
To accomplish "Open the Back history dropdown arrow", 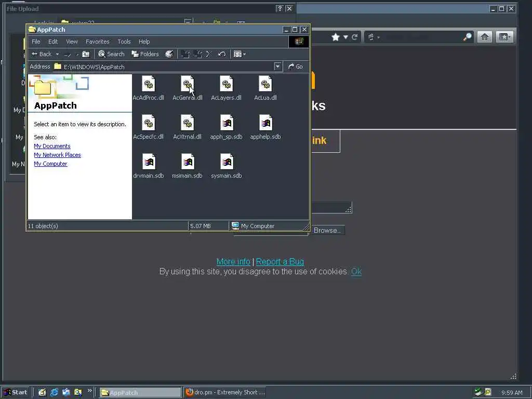I will (57, 54).
